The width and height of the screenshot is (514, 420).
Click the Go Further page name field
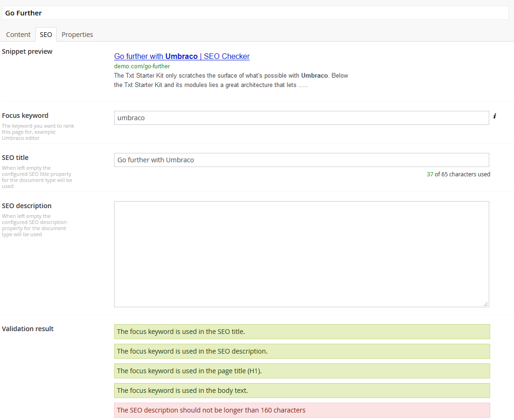click(x=255, y=13)
